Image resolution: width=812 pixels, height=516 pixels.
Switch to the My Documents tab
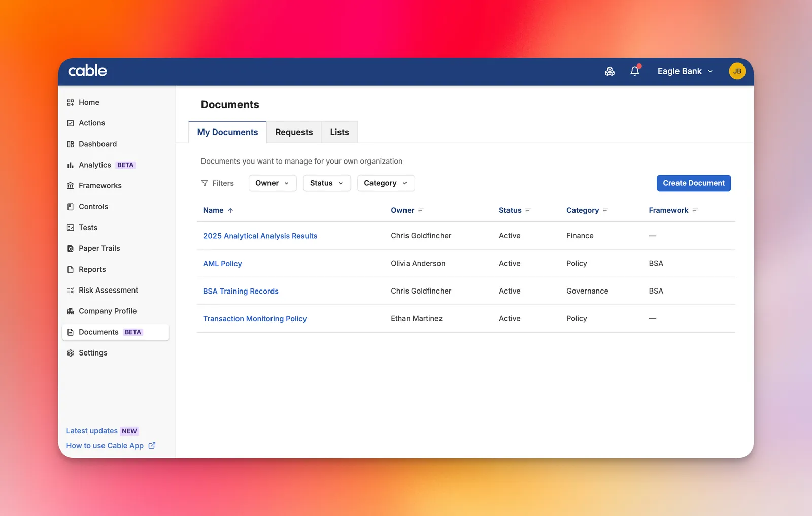[x=227, y=132]
